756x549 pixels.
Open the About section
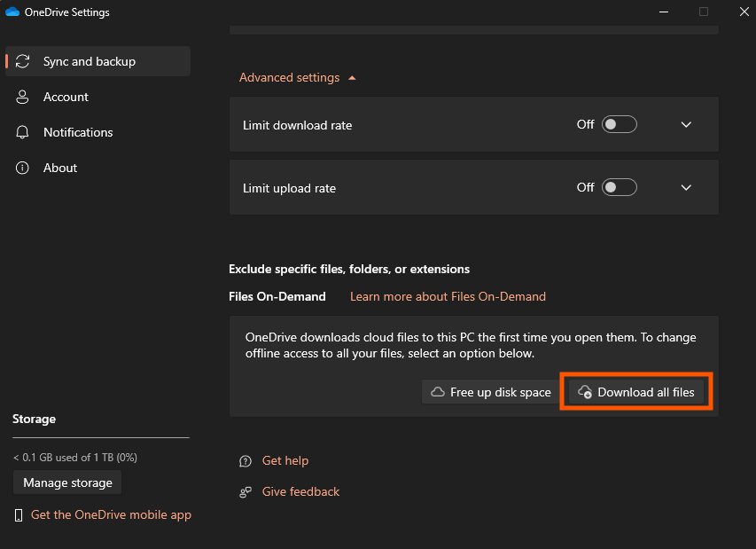point(97,168)
